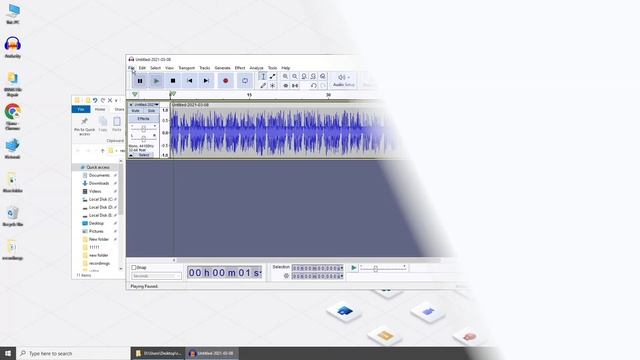Open the Effect menu

(240, 68)
